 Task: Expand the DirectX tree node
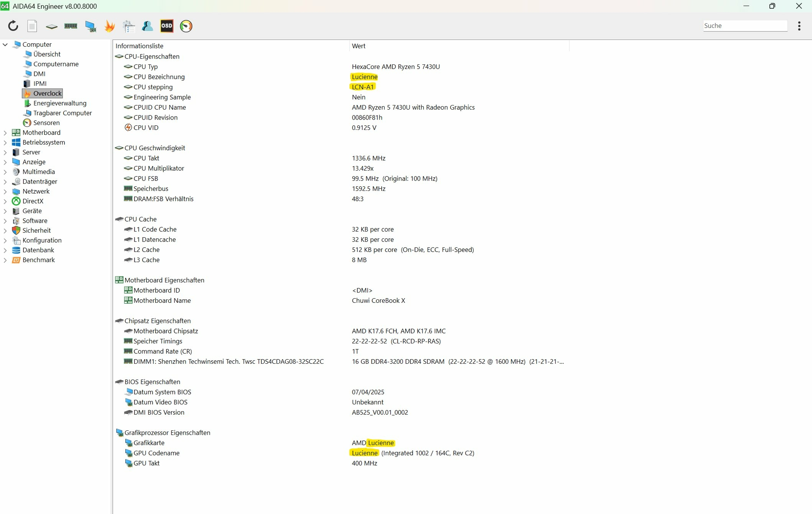click(5, 201)
